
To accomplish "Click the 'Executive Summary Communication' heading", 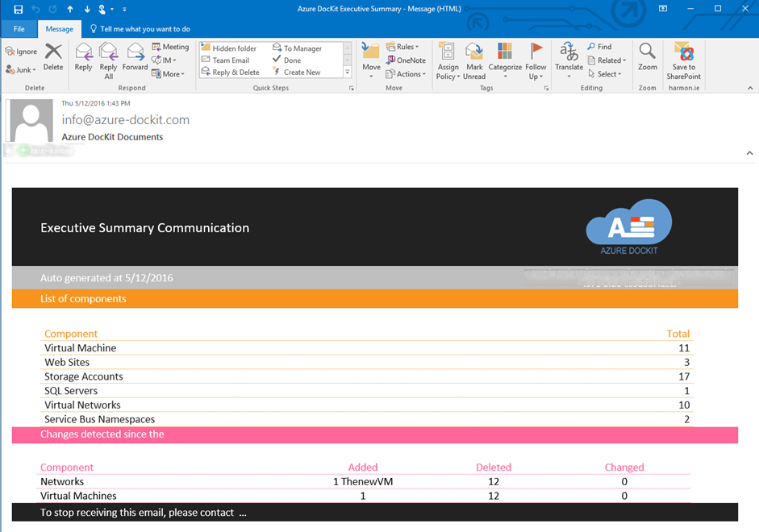I will coord(144,228).
